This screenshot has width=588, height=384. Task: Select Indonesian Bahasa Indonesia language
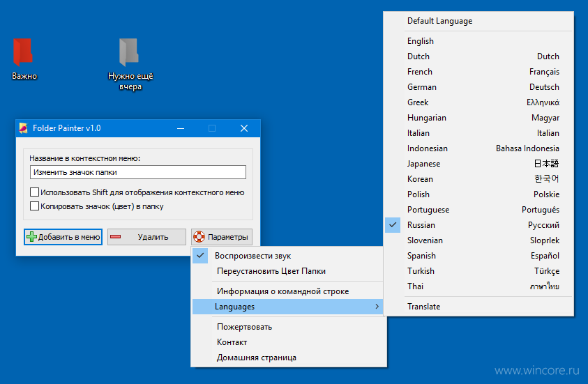pyautogui.click(x=478, y=148)
